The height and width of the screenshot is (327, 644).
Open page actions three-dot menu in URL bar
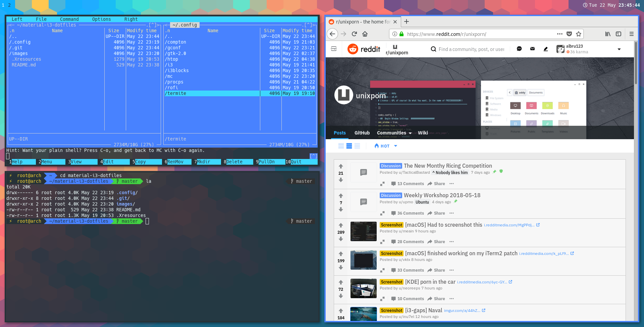coord(559,34)
